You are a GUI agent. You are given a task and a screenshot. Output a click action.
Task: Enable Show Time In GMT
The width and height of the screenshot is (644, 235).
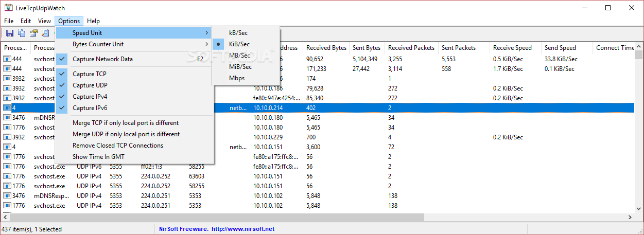click(134, 157)
